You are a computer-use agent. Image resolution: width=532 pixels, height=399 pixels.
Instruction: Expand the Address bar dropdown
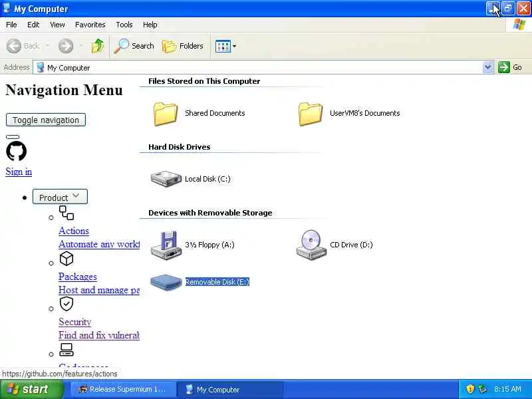pyautogui.click(x=487, y=67)
